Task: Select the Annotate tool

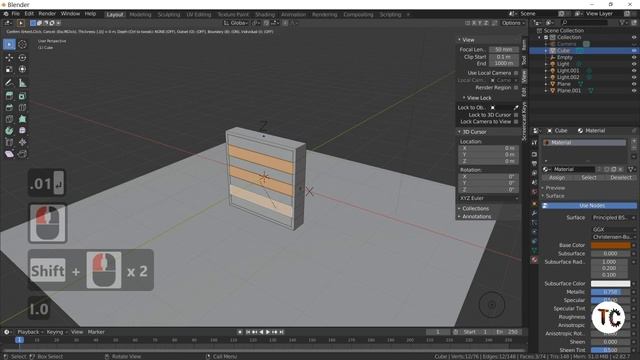Action: 9,83
